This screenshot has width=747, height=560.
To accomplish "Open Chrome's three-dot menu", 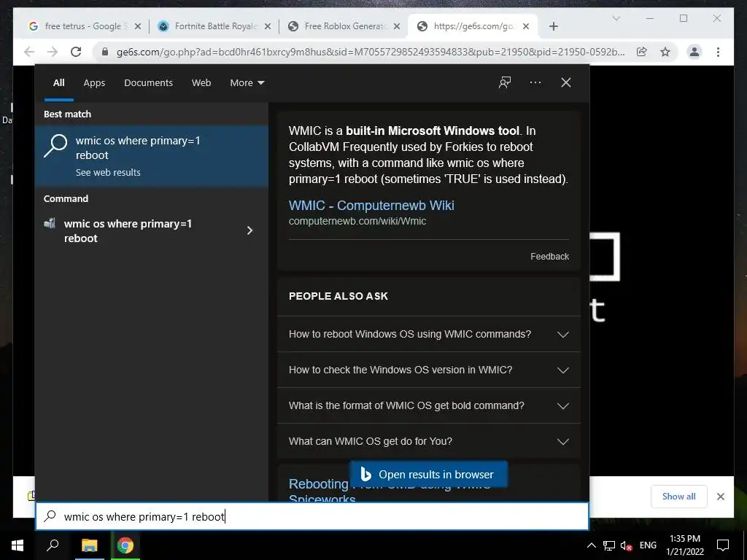I will click(718, 52).
